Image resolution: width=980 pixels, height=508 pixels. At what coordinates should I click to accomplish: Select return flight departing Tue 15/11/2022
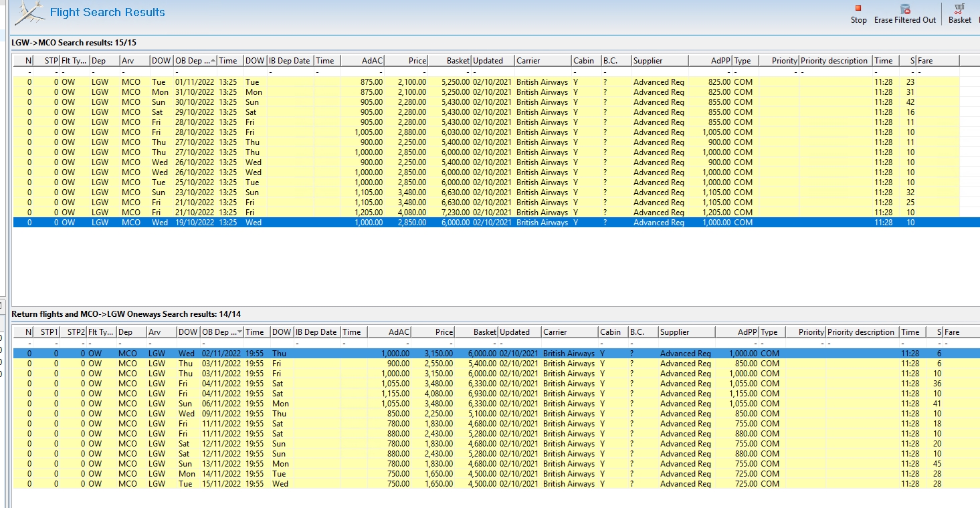point(221,484)
